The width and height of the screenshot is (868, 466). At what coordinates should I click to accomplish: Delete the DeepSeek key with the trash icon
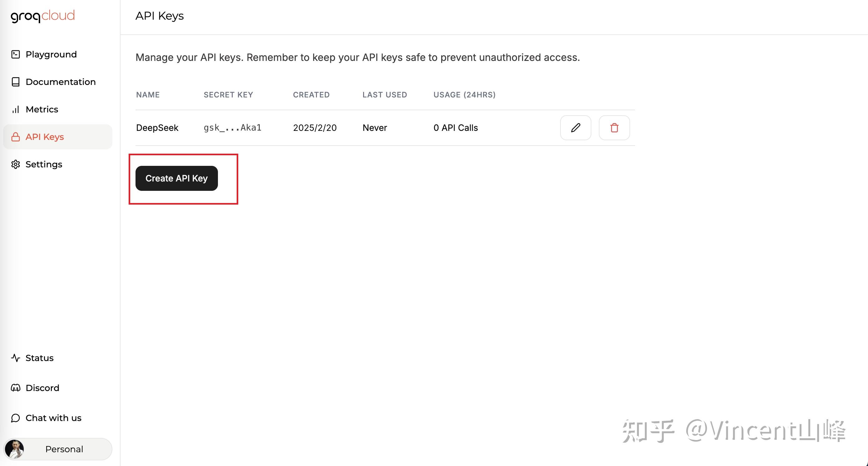[x=614, y=128]
